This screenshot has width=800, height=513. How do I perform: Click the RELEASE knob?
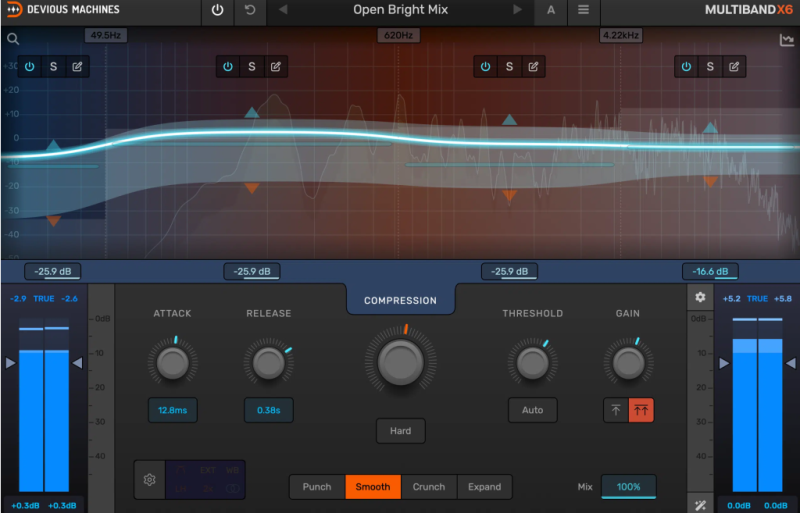tap(268, 362)
